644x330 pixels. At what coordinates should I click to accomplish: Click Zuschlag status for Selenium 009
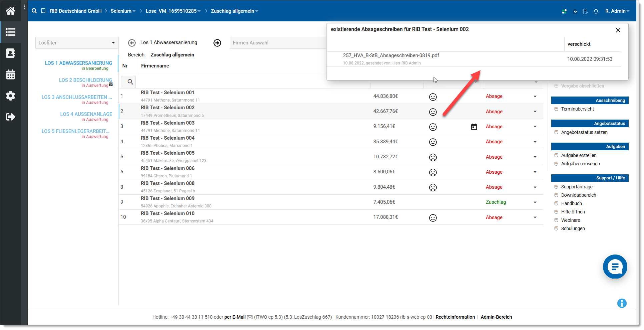click(x=496, y=202)
